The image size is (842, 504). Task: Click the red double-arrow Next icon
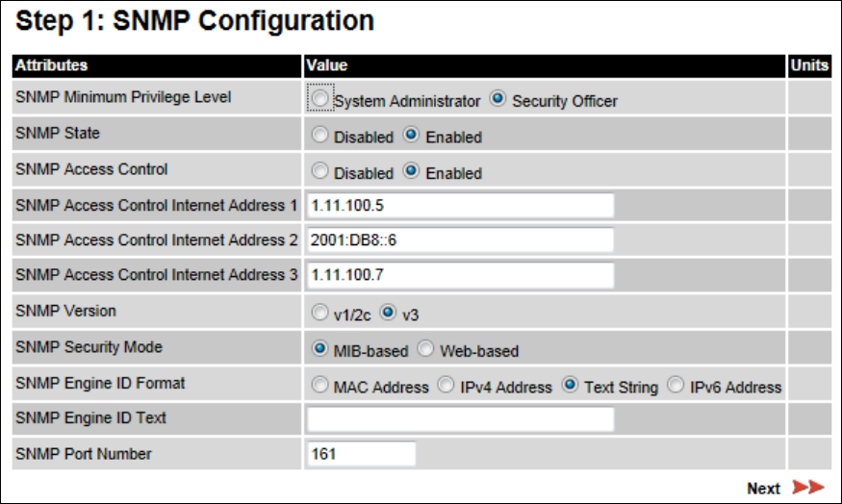point(808,488)
